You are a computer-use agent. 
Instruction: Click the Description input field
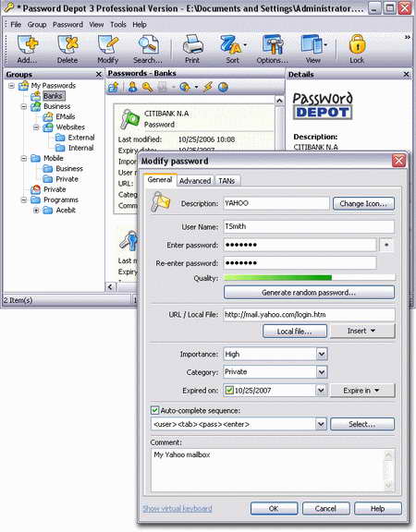tap(276, 203)
